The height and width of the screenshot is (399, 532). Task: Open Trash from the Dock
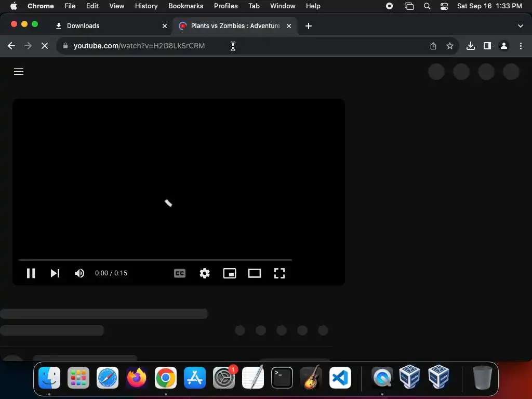pyautogui.click(x=482, y=378)
